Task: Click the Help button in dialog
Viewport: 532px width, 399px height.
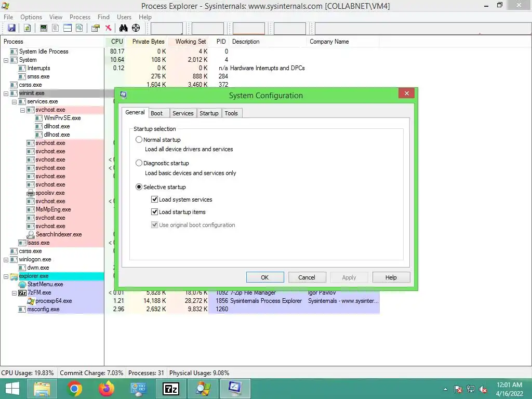Action: pos(391,277)
